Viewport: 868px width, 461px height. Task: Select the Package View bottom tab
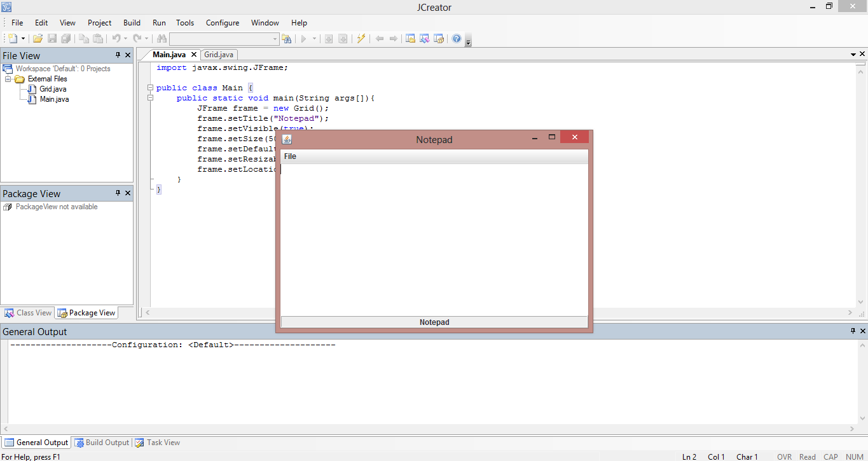(x=86, y=313)
